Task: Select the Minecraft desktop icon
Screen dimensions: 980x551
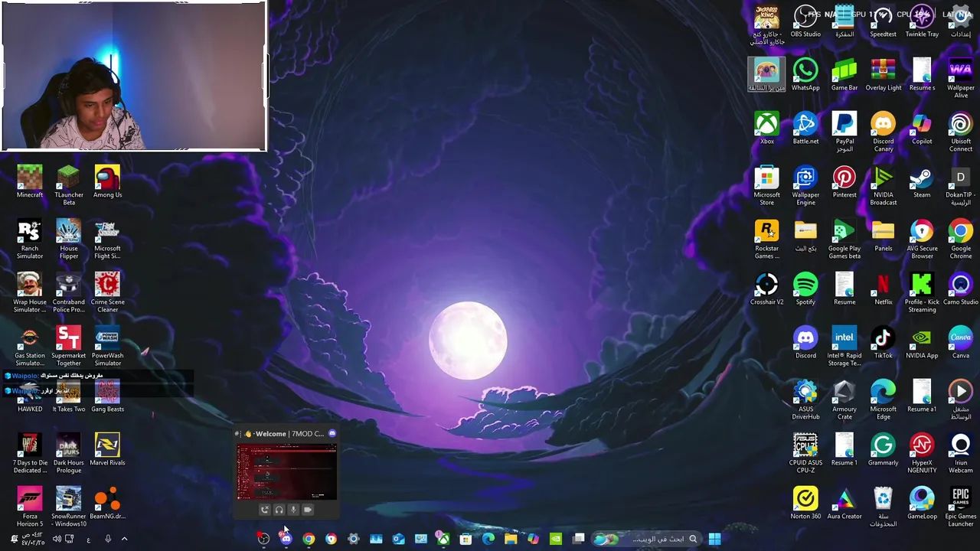Action: tap(30, 181)
